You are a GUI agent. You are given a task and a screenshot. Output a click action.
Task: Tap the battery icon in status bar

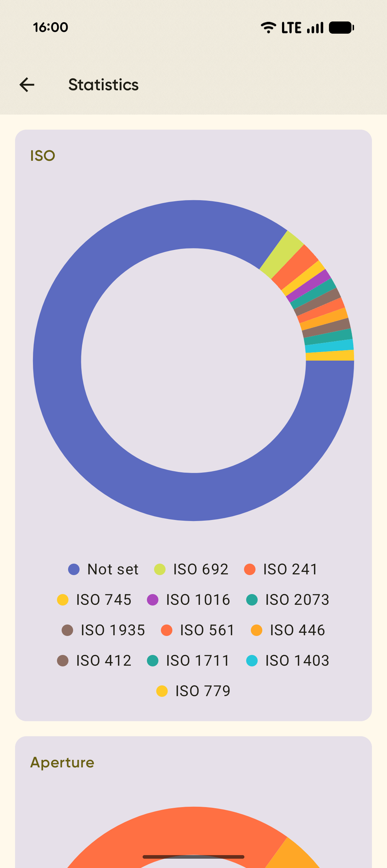tap(341, 28)
